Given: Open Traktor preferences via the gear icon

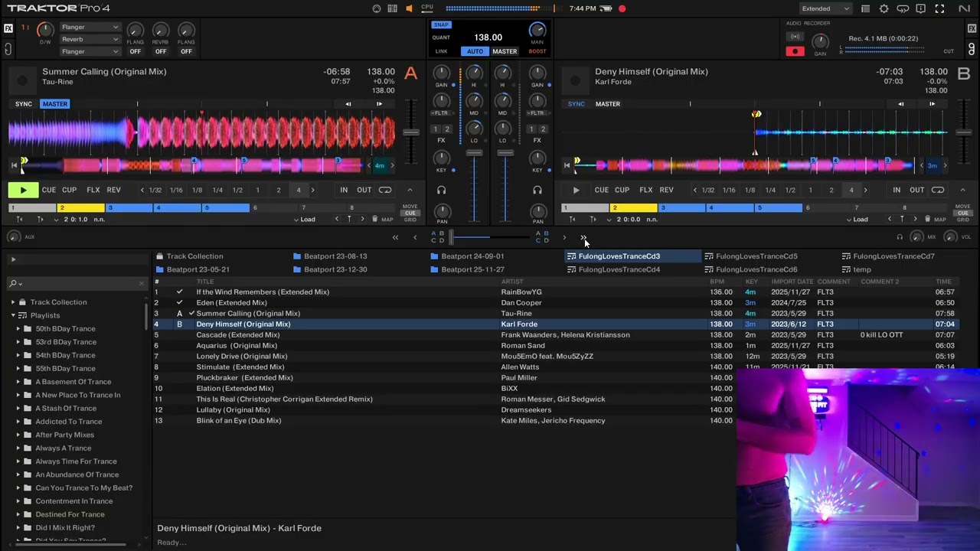Looking at the screenshot, I should (884, 8).
